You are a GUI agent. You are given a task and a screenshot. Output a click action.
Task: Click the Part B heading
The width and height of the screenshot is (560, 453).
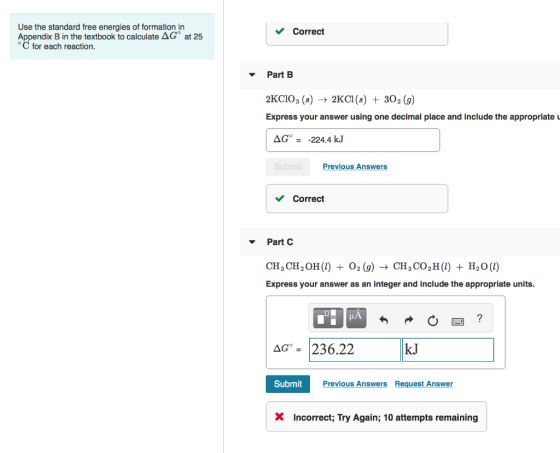pyautogui.click(x=280, y=75)
